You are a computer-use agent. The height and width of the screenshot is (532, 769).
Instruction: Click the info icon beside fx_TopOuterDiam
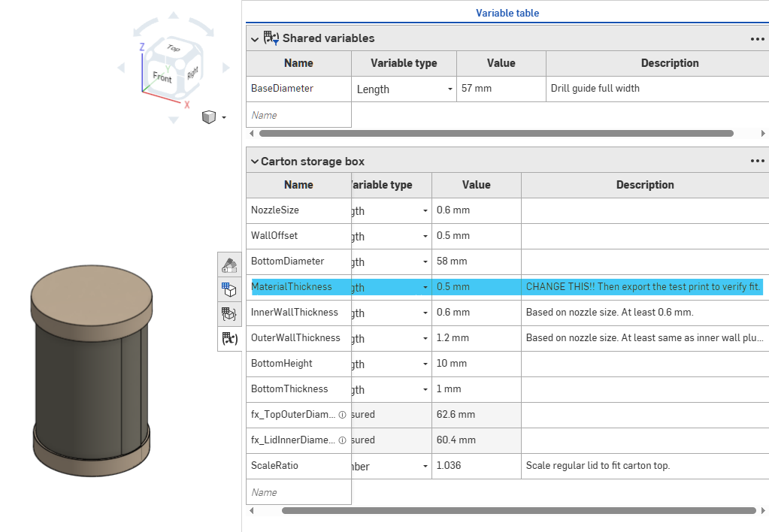[x=342, y=414]
